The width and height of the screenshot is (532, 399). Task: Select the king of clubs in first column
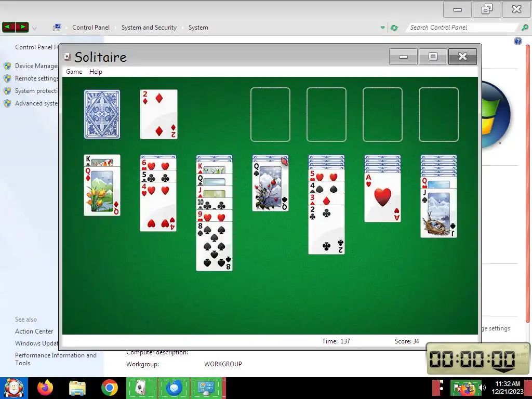coord(102,161)
